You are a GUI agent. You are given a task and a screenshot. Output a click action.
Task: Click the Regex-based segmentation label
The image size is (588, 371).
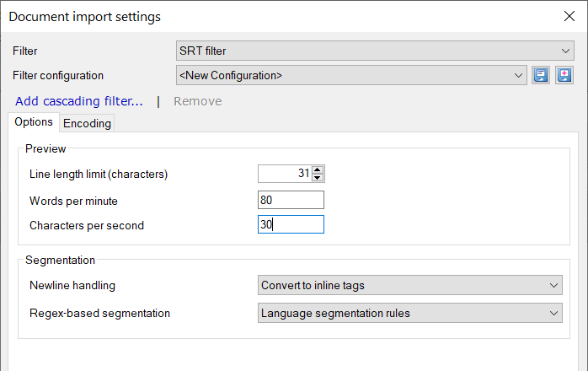[x=99, y=314]
